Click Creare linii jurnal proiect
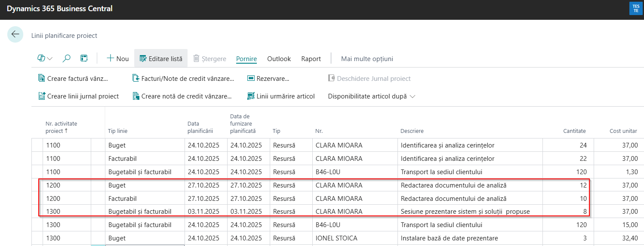Screen dimensions: 644x246 (x=79, y=96)
